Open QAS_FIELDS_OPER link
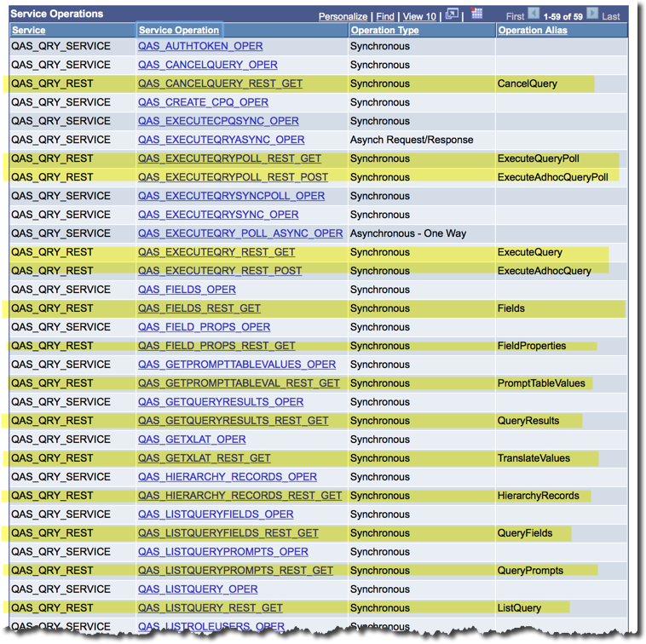646x644 pixels. tap(187, 290)
